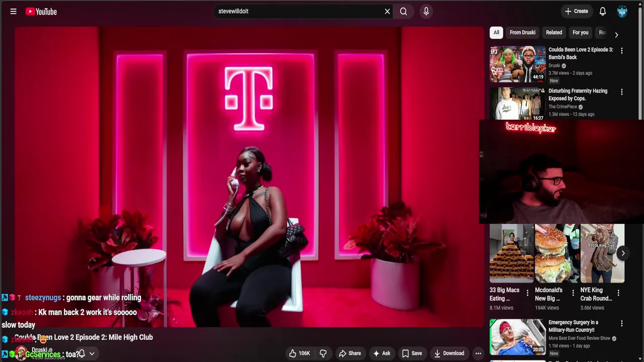Open the account avatar menu
Image resolution: width=644 pixels, height=362 pixels.
(622, 11)
